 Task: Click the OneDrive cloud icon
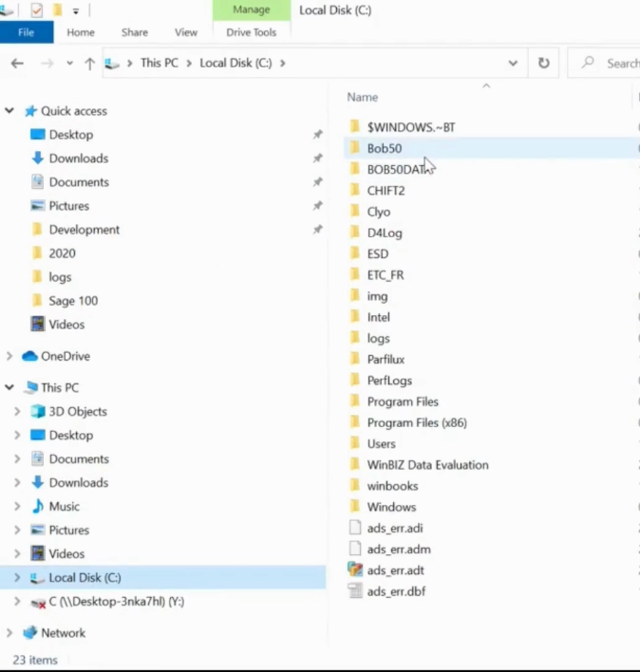click(x=29, y=356)
